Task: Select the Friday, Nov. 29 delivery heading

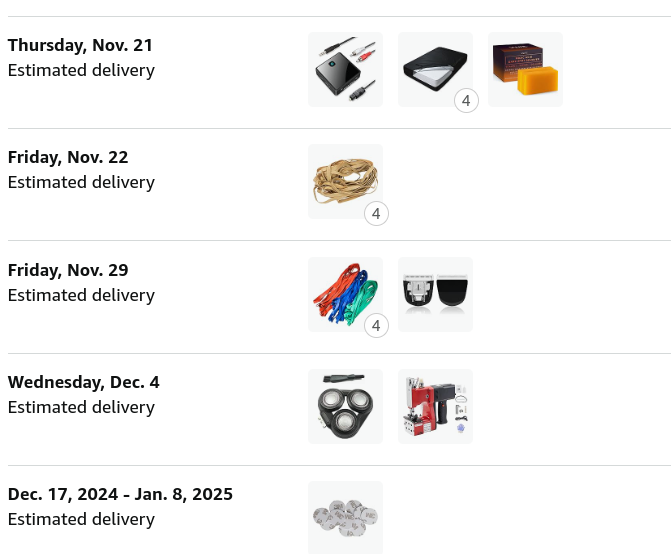Action: coord(68,270)
